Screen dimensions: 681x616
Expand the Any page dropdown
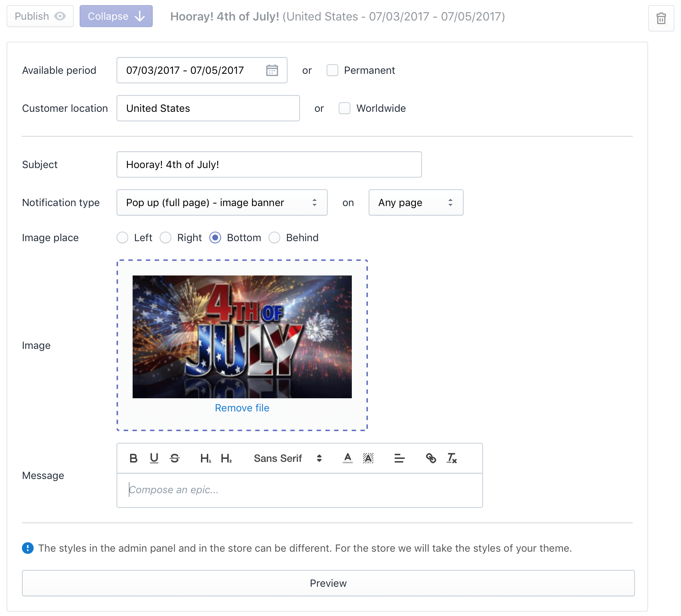coord(416,202)
